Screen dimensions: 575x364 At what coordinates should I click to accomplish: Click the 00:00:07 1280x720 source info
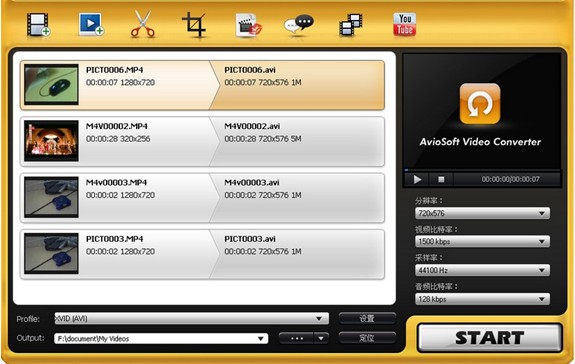[x=120, y=82]
